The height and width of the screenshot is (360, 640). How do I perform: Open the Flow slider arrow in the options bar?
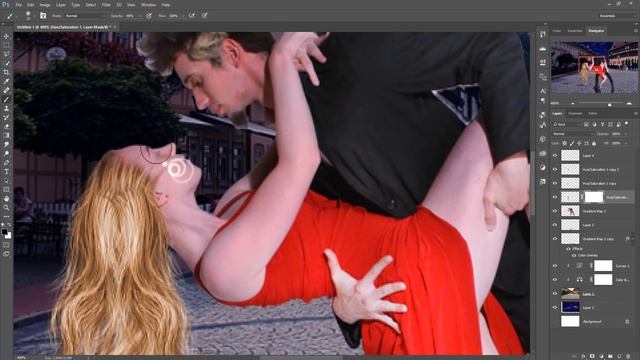tap(182, 16)
